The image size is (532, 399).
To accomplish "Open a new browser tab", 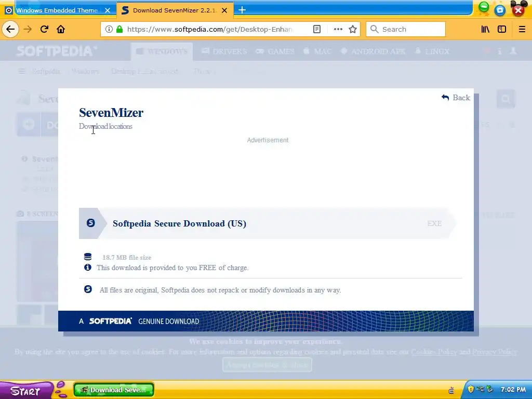I will click(x=242, y=10).
